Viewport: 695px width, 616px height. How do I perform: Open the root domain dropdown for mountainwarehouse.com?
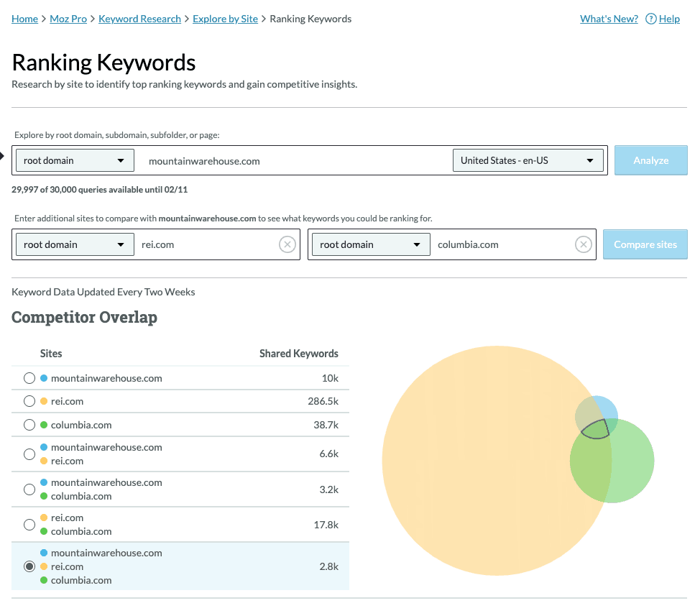75,160
